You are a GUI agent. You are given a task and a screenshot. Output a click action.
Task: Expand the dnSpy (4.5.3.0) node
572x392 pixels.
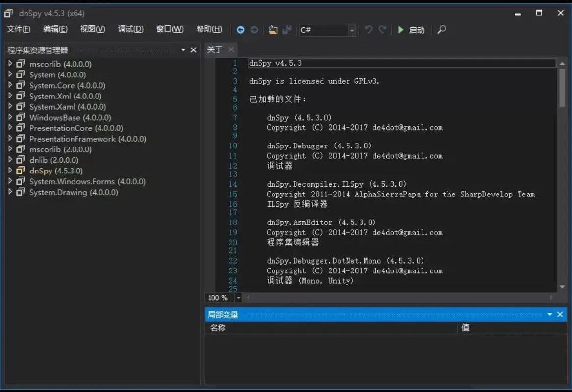[10, 171]
